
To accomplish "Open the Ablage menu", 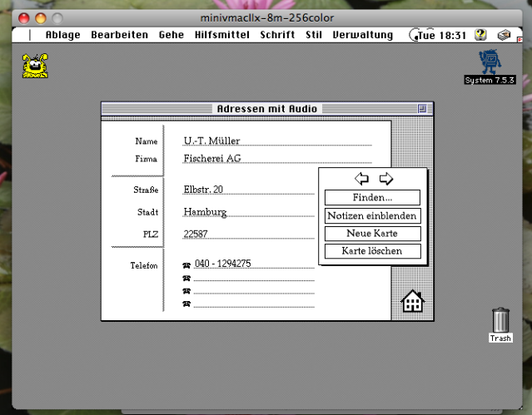I will pyautogui.click(x=62, y=35).
